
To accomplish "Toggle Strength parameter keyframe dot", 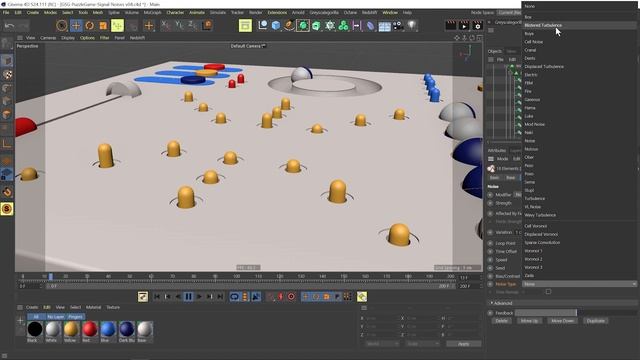I will [490, 203].
